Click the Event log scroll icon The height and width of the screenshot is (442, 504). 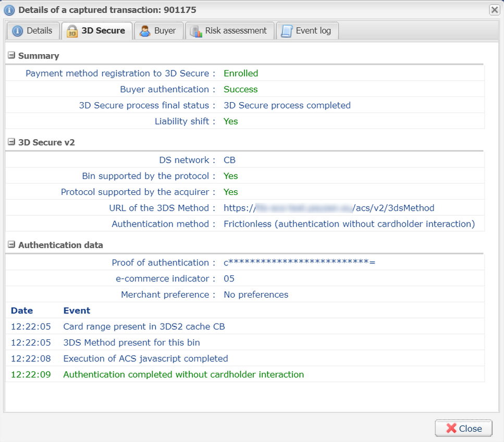pos(286,31)
